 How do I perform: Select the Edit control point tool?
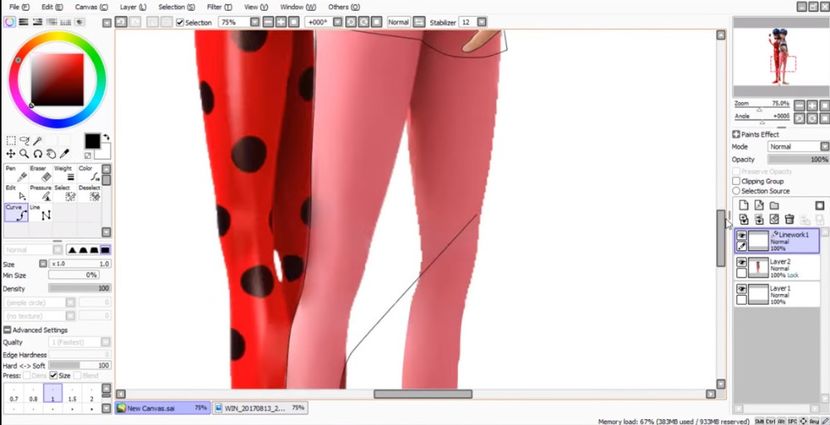pyautogui.click(x=16, y=193)
